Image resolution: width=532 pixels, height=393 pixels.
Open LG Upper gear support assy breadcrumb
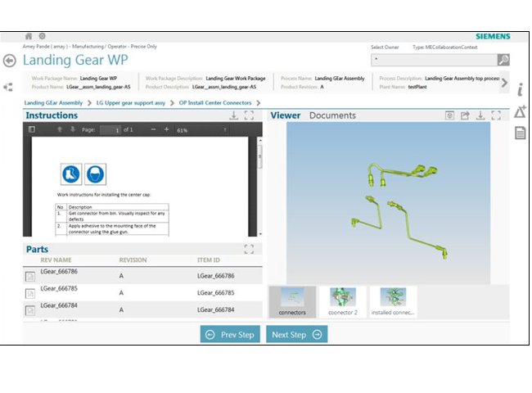coord(131,103)
